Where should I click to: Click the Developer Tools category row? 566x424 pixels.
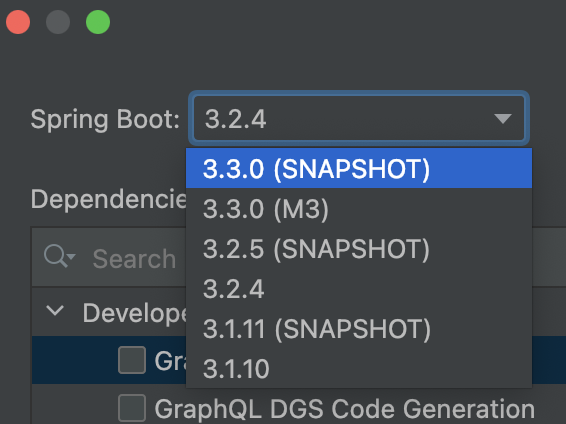point(109,312)
